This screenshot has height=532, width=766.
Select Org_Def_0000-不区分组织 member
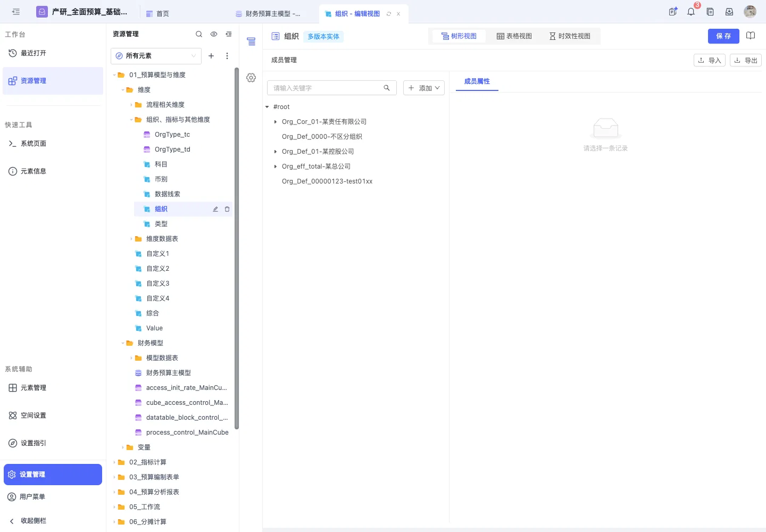[322, 137]
